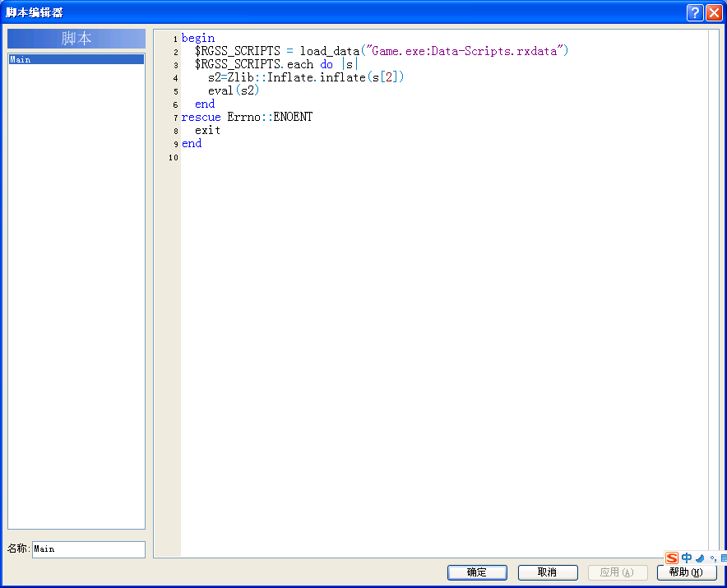
Task: Click "Zlib::Inflate.inflate" in the code
Action: (296, 77)
